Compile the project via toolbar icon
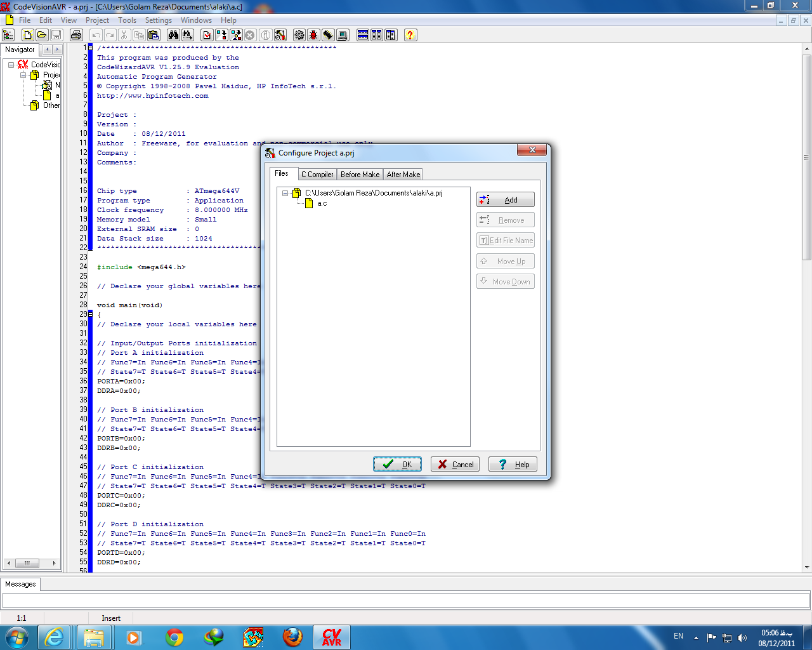This screenshot has width=812, height=650. (x=221, y=35)
